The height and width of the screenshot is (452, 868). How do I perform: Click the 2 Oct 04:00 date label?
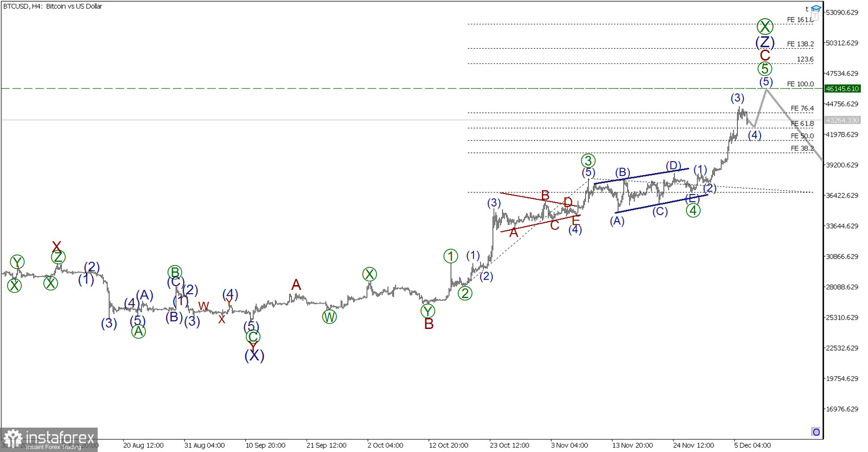click(x=385, y=445)
